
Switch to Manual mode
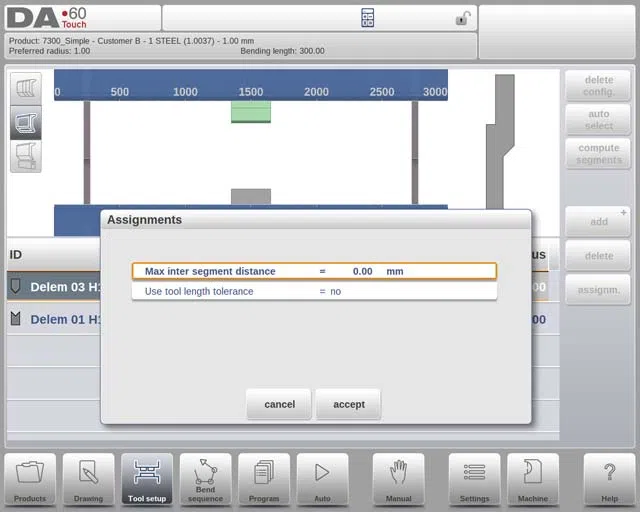pos(398,480)
